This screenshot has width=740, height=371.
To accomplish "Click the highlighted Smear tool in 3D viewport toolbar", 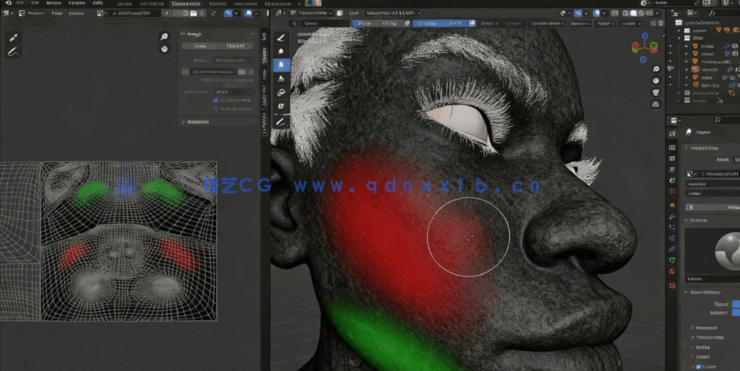I will [x=281, y=65].
